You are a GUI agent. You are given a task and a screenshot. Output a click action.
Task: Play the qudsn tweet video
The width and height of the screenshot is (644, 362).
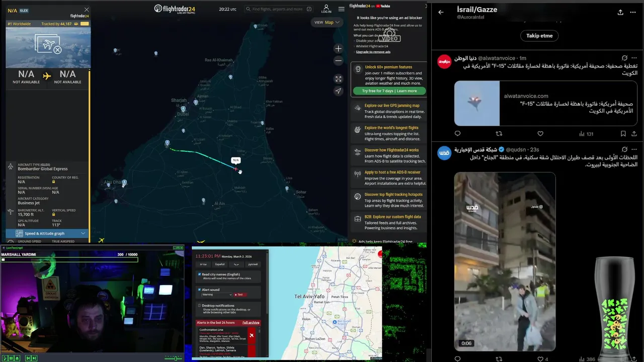[505, 261]
